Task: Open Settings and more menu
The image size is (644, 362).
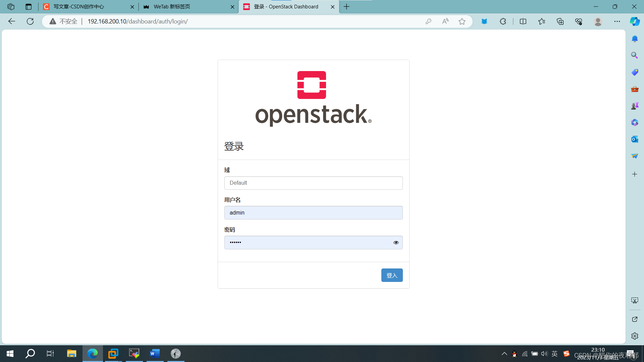Action: [x=617, y=21]
